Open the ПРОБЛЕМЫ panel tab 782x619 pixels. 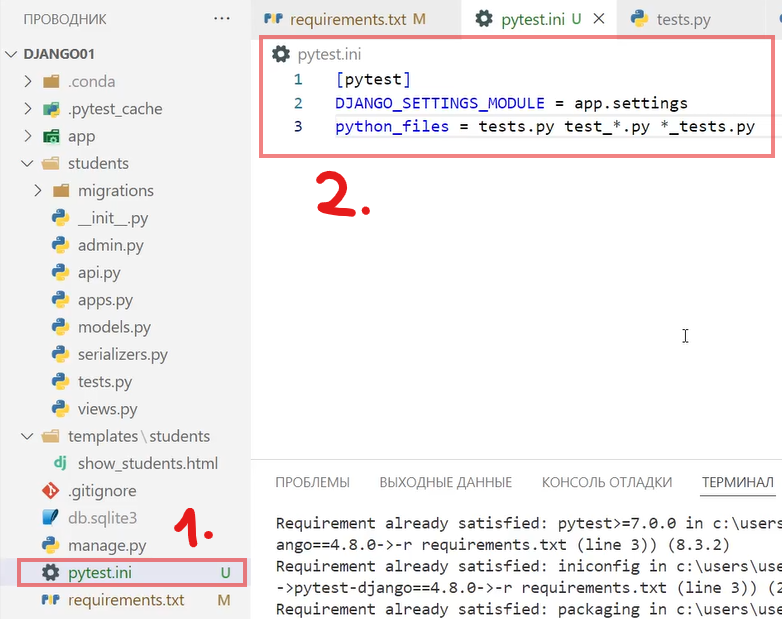pos(312,482)
